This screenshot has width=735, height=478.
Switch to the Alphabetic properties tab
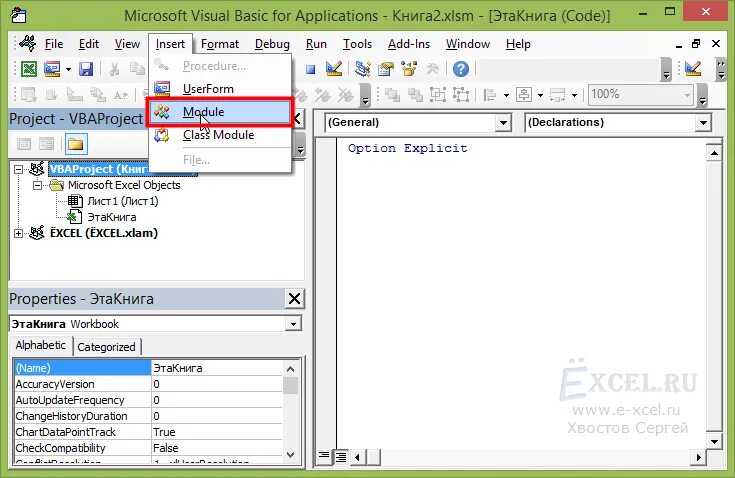41,345
